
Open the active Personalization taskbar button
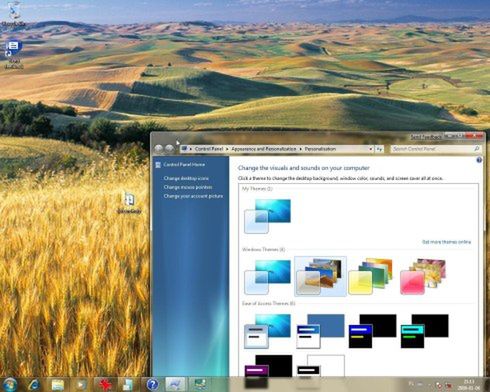(x=175, y=385)
